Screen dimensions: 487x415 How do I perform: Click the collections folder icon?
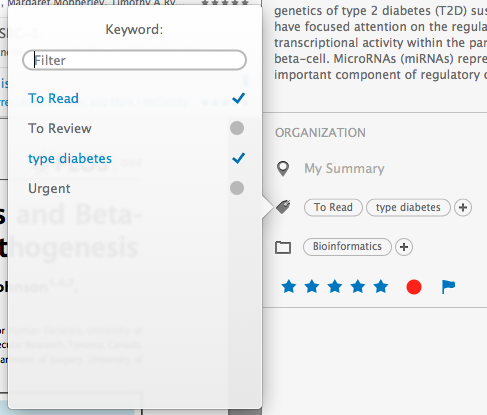pos(283,247)
